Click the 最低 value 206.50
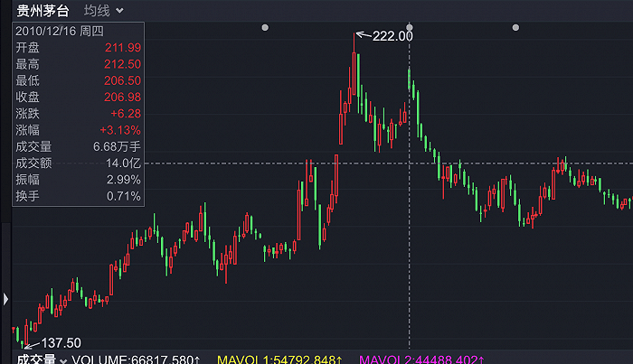633x364 pixels. pos(122,80)
